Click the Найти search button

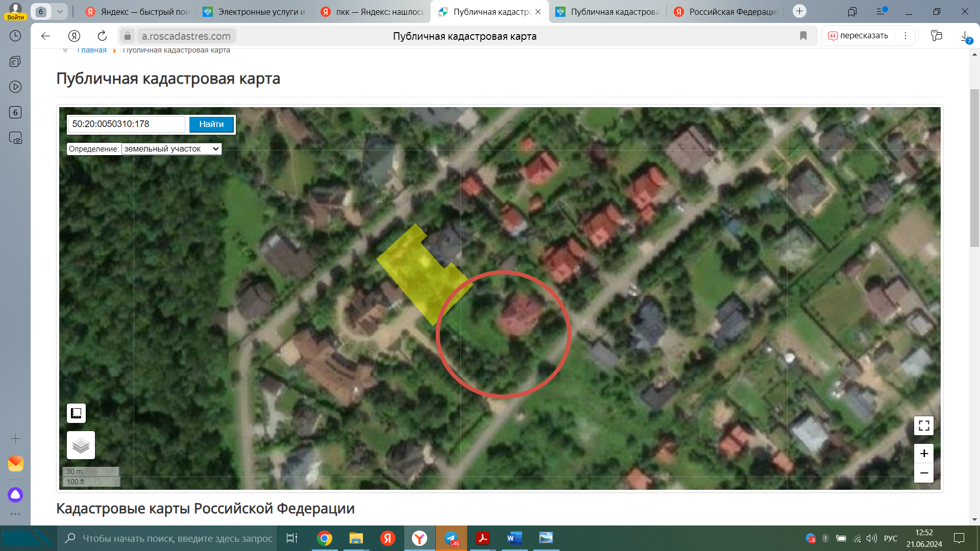[x=211, y=124]
